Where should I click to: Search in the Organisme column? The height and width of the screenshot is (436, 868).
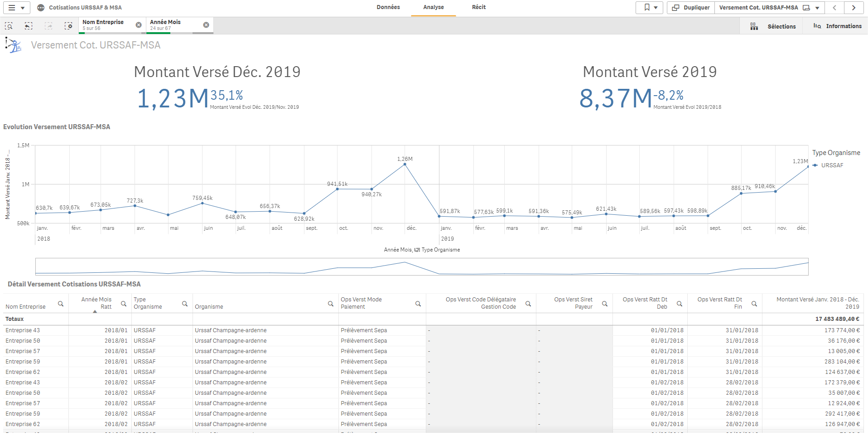(x=331, y=304)
